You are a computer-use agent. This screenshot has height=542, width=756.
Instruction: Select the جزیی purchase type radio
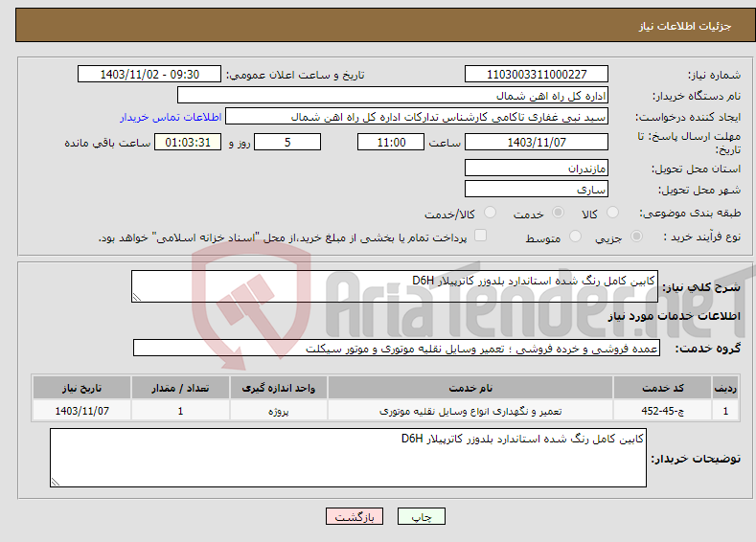(636, 237)
